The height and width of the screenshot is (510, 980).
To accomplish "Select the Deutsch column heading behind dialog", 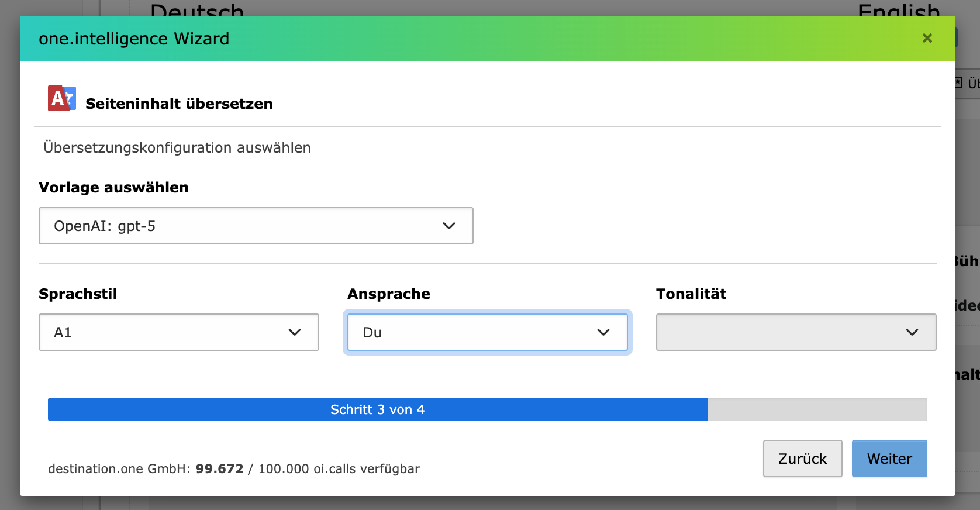I will tap(197, 9).
